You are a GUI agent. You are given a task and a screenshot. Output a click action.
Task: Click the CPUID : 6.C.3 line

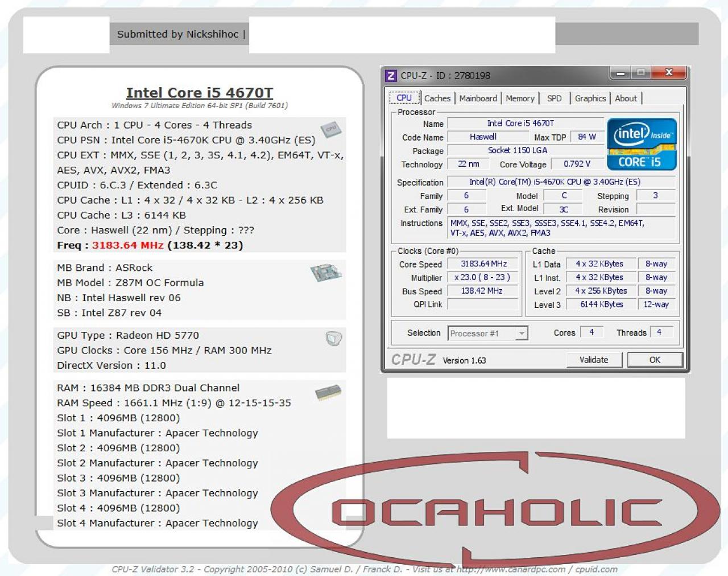coord(137,186)
